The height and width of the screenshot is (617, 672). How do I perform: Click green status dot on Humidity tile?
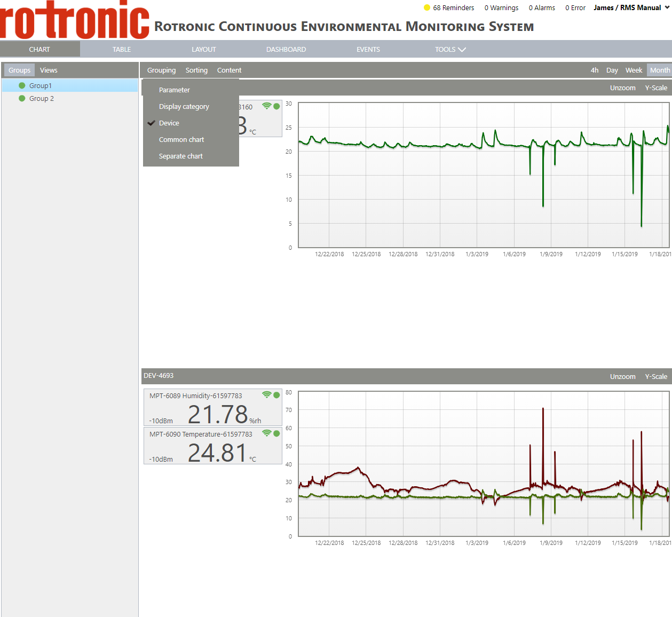point(276,395)
